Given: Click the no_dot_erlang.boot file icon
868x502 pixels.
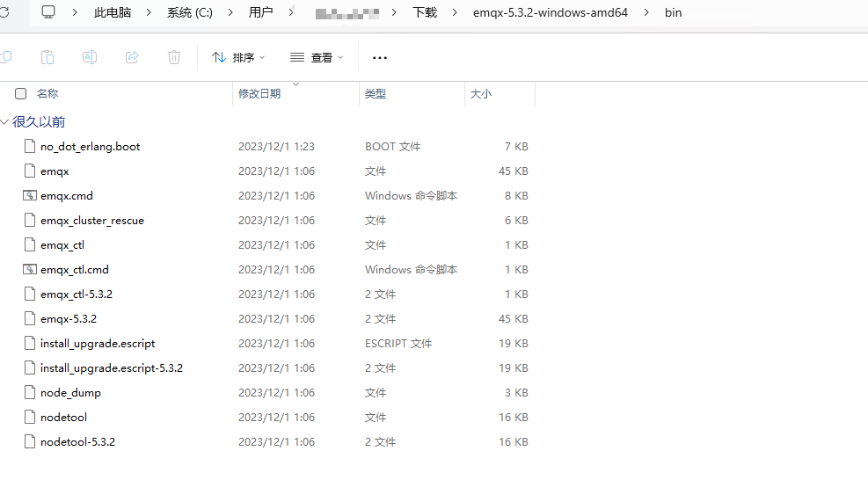Looking at the screenshot, I should pyautogui.click(x=30, y=146).
